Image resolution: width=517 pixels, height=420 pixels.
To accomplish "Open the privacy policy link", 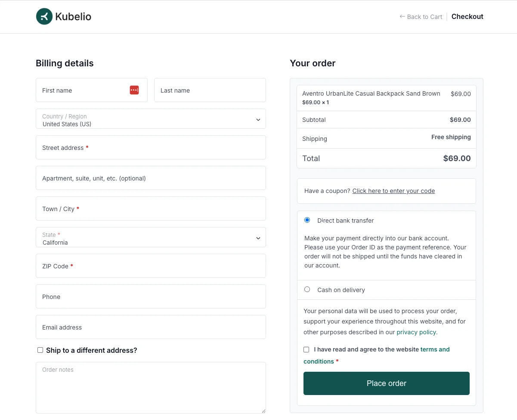I will (x=416, y=332).
